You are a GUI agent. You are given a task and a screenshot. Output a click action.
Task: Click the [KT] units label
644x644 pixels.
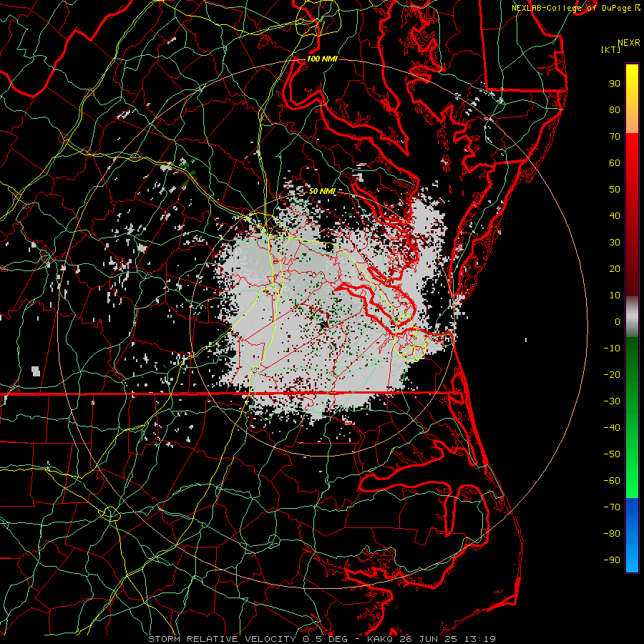[x=610, y=49]
